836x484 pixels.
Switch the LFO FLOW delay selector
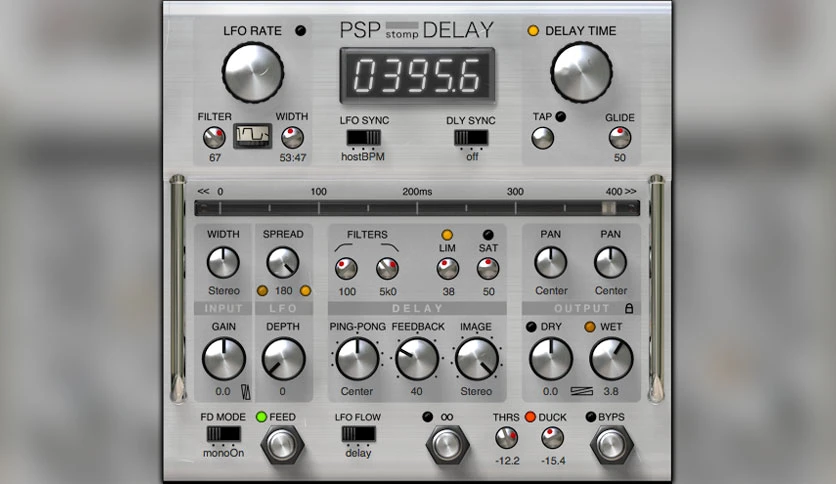358,434
